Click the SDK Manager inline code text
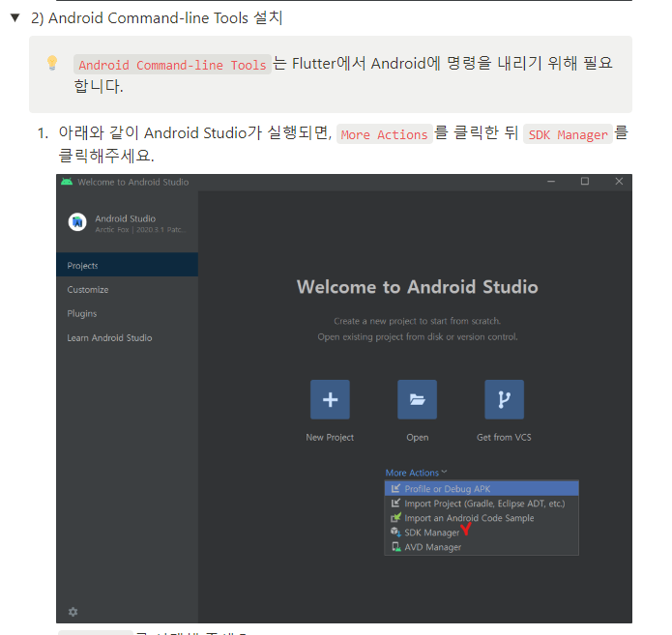672x635 pixels. pos(568,134)
